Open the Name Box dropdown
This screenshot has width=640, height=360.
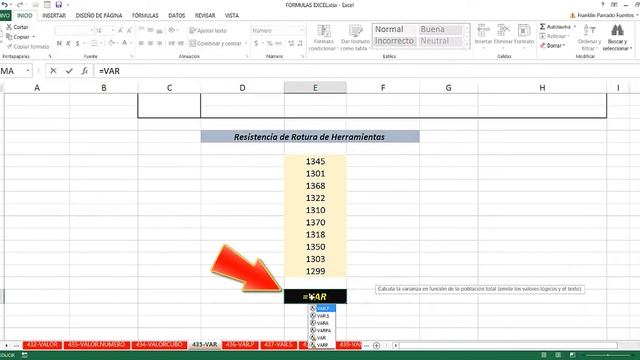pyautogui.click(x=28, y=71)
